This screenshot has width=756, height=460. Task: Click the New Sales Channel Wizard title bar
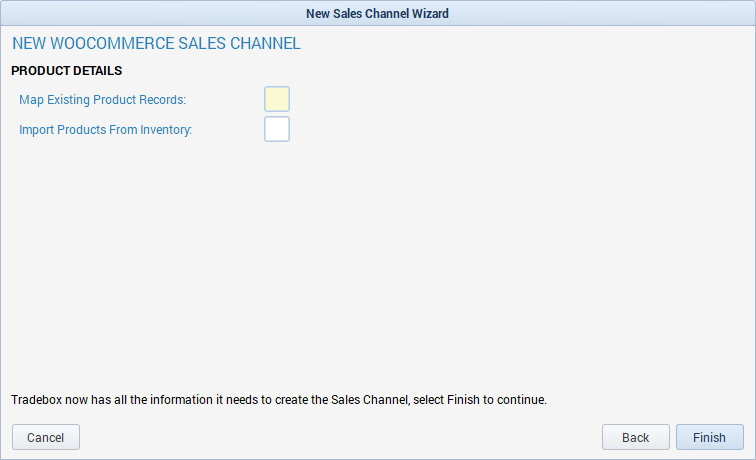pos(378,13)
